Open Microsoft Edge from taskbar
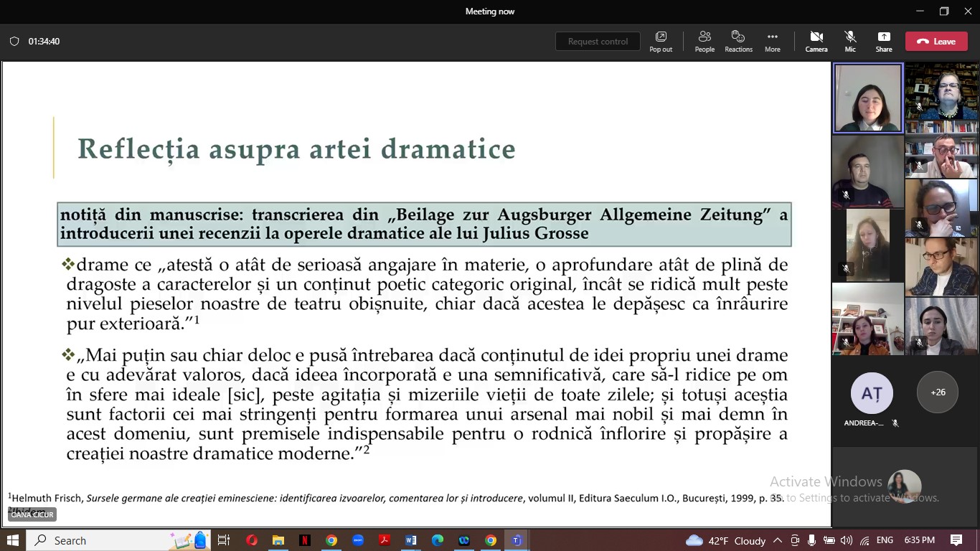Screen dimensions: 980x551 [x=438, y=540]
